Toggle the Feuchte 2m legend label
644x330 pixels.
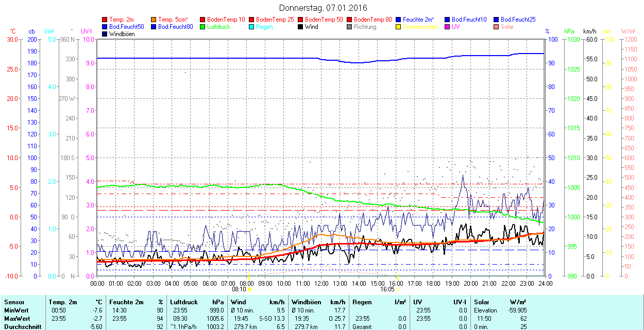point(418,20)
